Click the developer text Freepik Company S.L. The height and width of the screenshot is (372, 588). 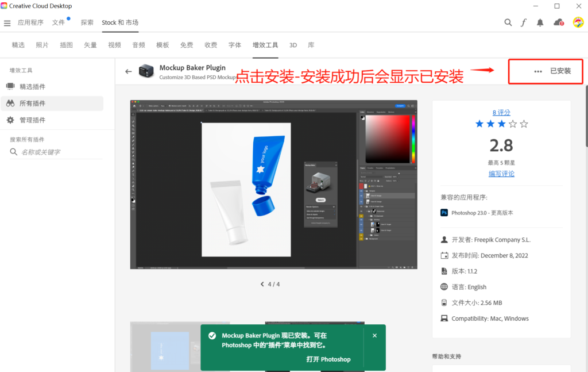(x=502, y=240)
